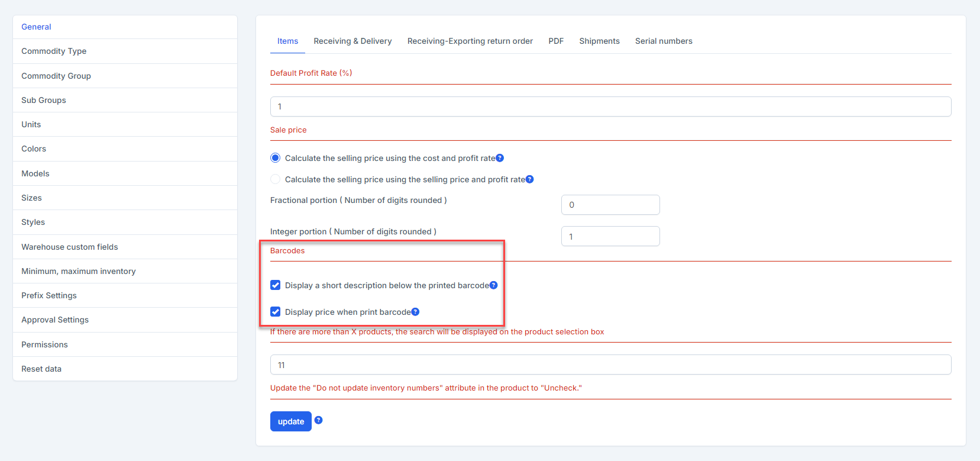Viewport: 980px width, 461px height.
Task: Click help icon next to short description barcode option
Action: (x=494, y=285)
